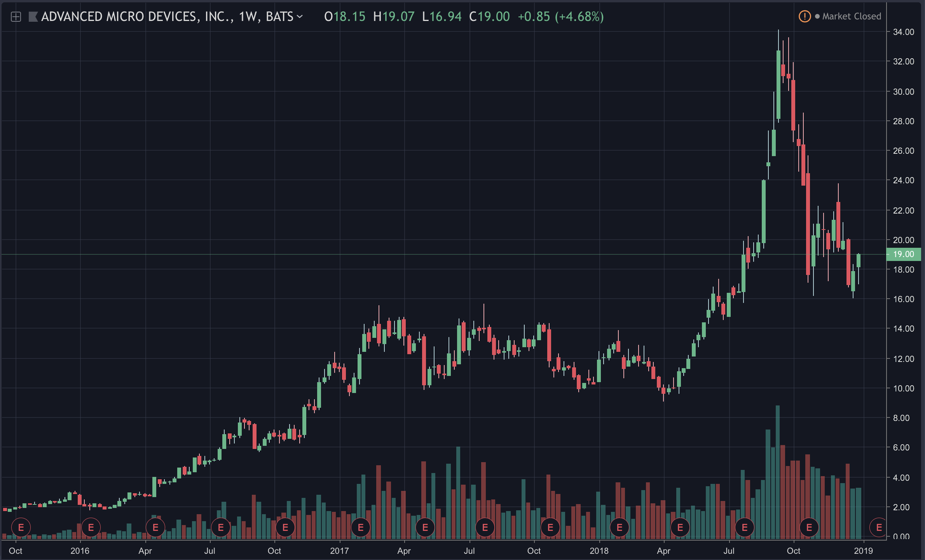
Task: Click the low value L16.94
Action: [x=442, y=17]
